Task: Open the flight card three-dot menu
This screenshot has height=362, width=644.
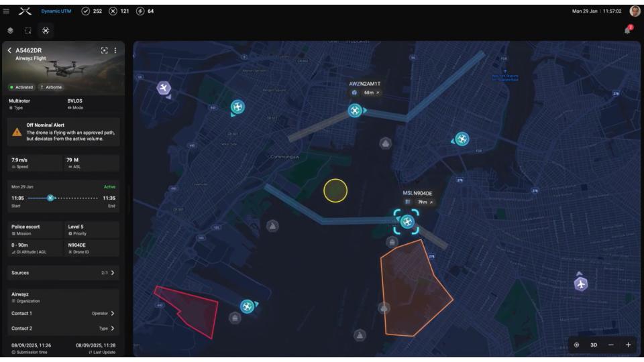Action: (115, 50)
